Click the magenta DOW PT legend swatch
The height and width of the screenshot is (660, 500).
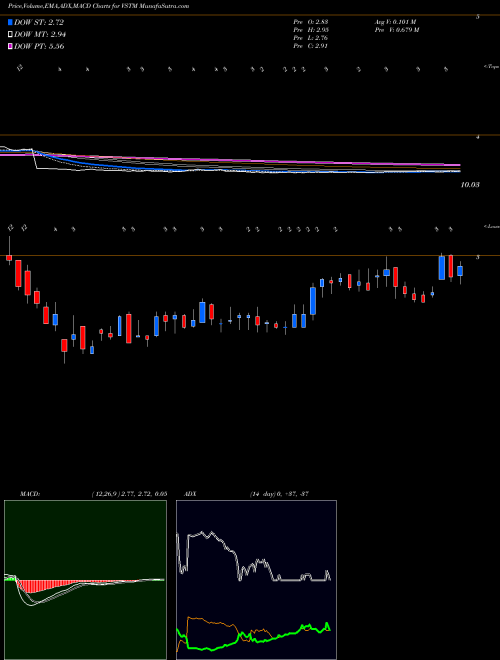10,46
